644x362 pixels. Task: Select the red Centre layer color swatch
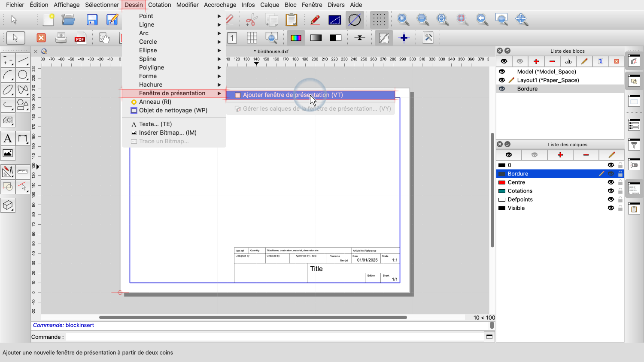[501, 182]
